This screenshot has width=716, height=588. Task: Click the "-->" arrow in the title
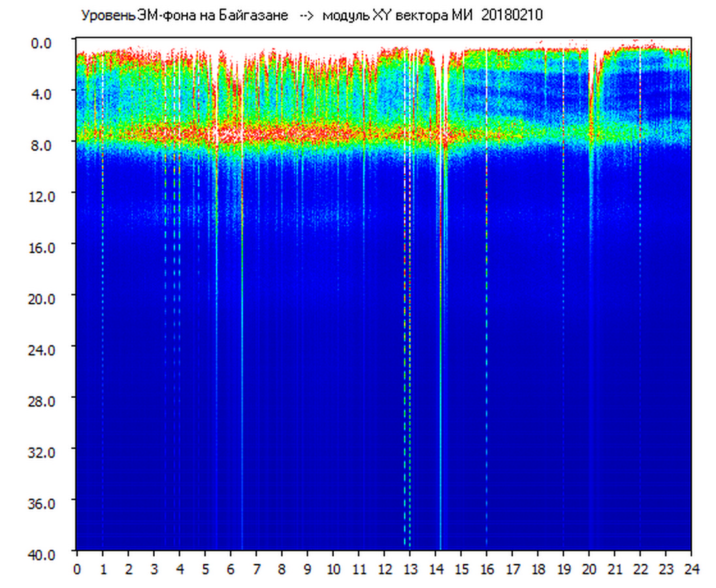[x=306, y=16]
